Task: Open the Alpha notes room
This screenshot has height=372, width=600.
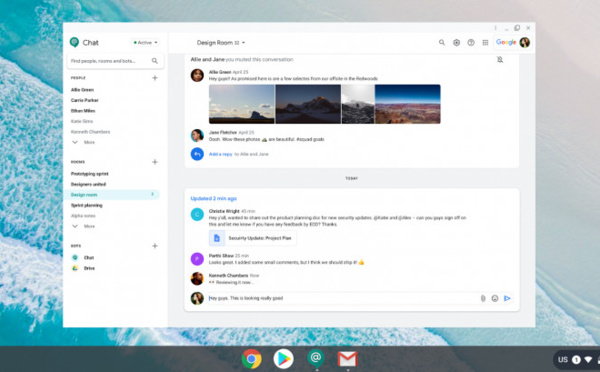Action: click(83, 216)
